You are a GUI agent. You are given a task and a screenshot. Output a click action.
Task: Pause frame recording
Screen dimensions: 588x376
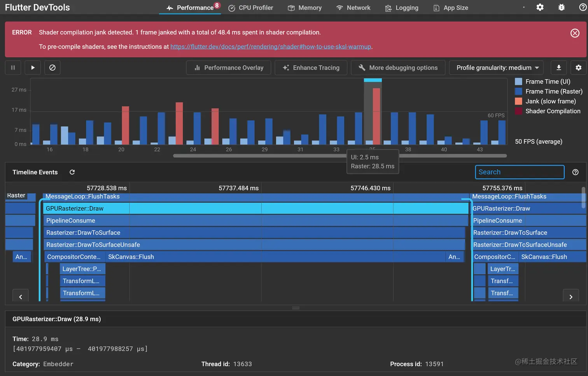[13, 68]
